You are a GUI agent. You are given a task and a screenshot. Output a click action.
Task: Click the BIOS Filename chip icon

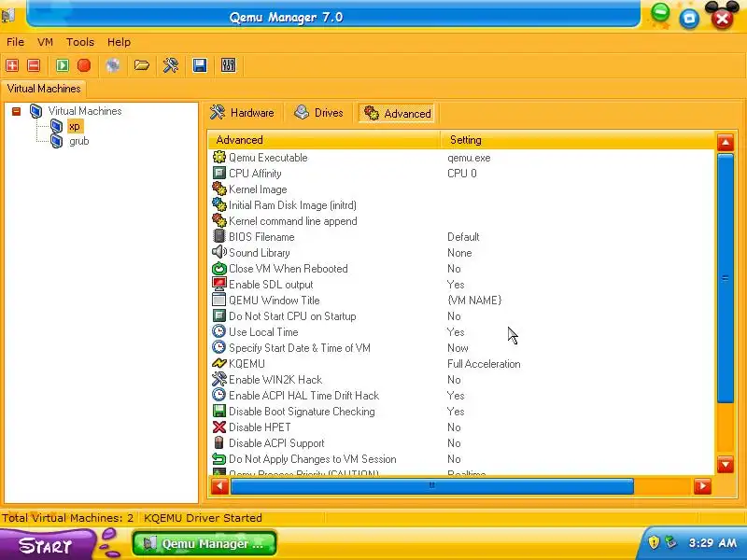[219, 237]
